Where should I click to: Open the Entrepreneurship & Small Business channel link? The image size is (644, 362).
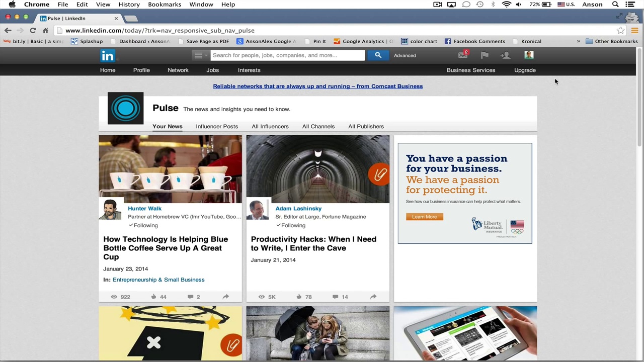click(158, 280)
